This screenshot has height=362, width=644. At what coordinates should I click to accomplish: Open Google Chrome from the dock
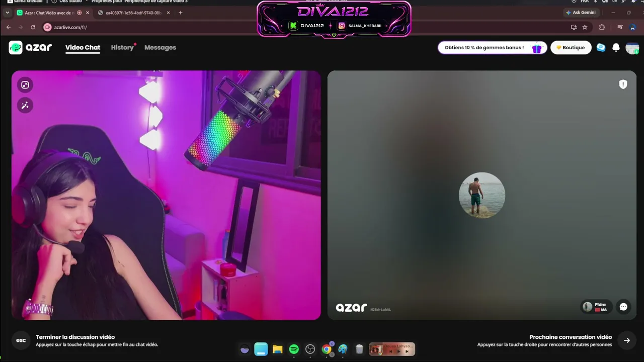coord(327,349)
